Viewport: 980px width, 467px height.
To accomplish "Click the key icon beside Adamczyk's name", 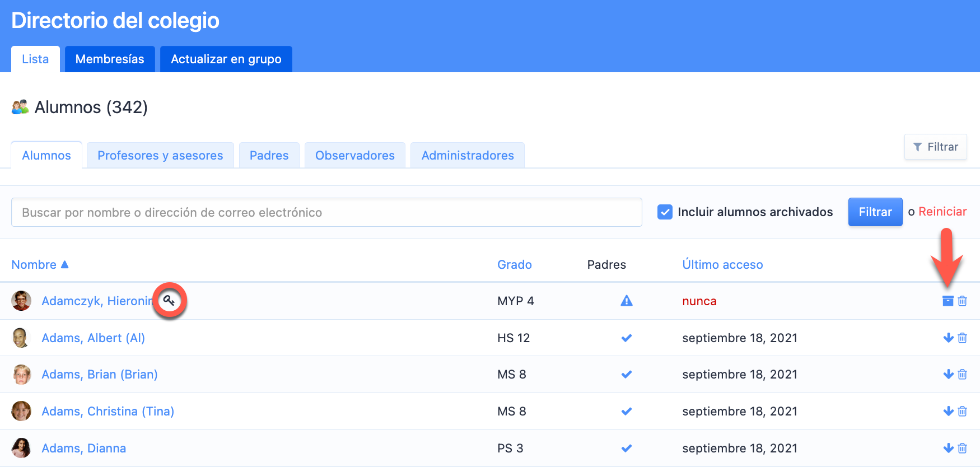I will click(169, 301).
